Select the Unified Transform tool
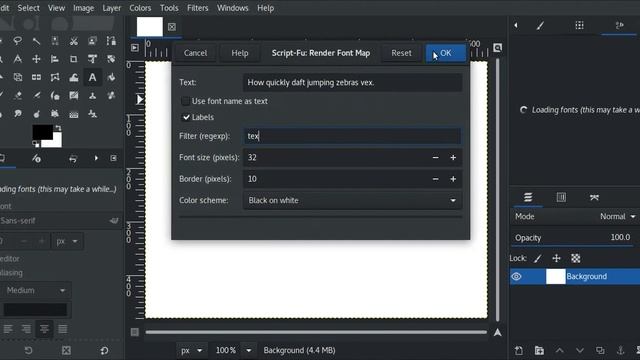Image resolution: width=640 pixels, height=360 pixels. pyautogui.click(x=92, y=59)
